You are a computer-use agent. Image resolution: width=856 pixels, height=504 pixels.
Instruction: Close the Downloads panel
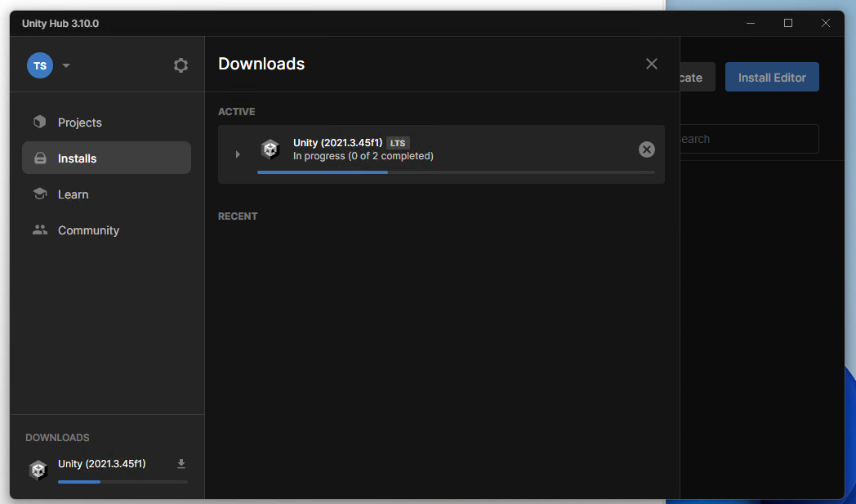[651, 64]
